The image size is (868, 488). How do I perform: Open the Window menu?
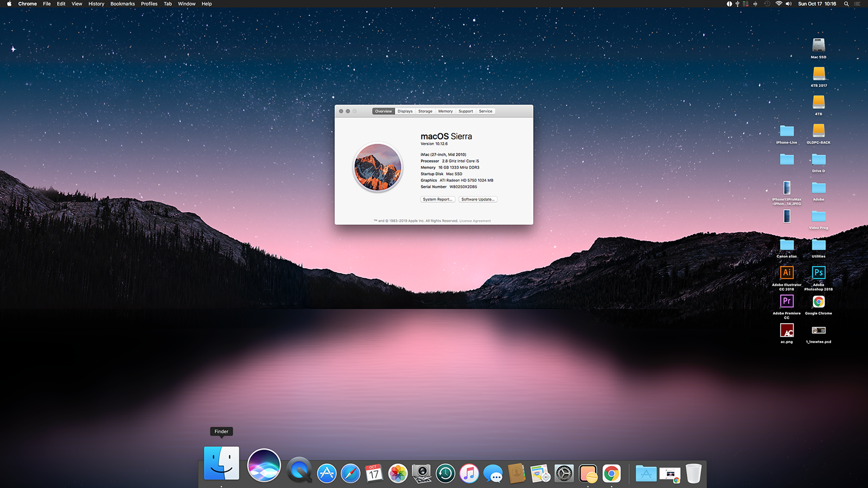point(187,4)
